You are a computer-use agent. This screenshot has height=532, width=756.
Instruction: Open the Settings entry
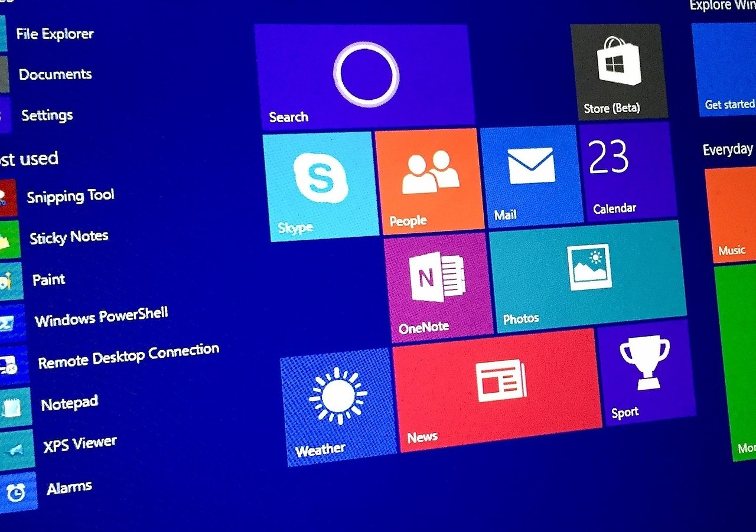47,115
